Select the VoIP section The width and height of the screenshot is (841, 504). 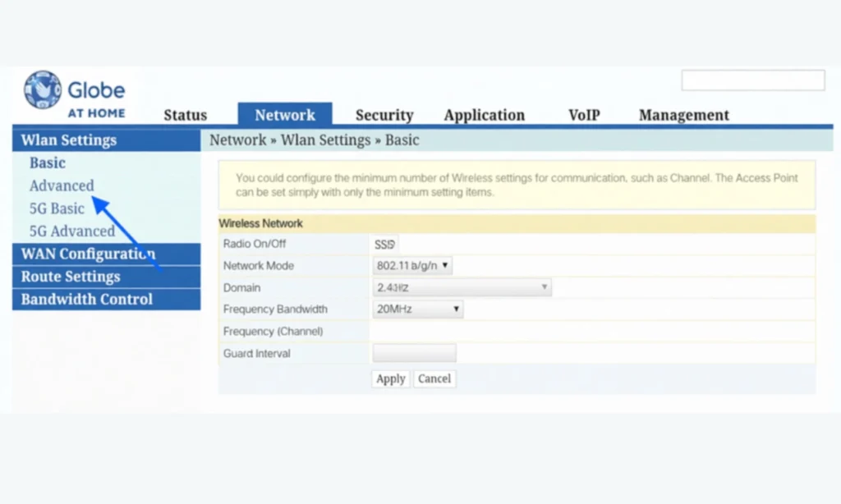[x=584, y=115]
